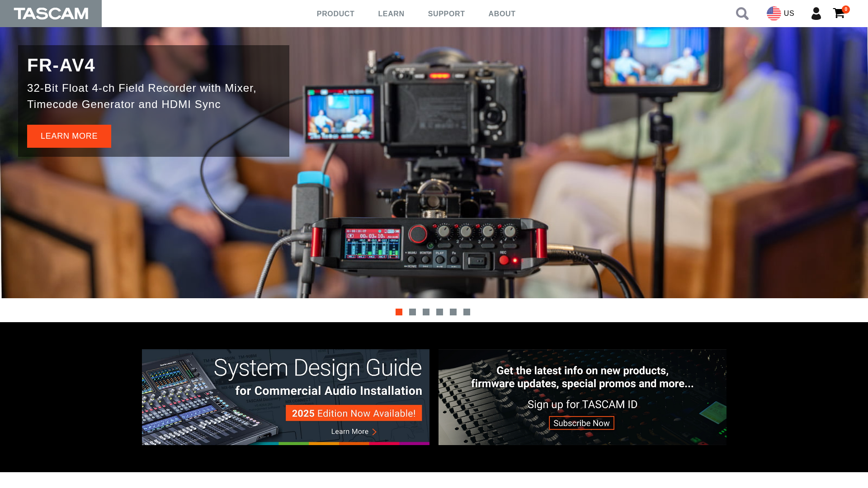This screenshot has height=488, width=868.
Task: Open the search magnifier
Action: click(x=742, y=14)
